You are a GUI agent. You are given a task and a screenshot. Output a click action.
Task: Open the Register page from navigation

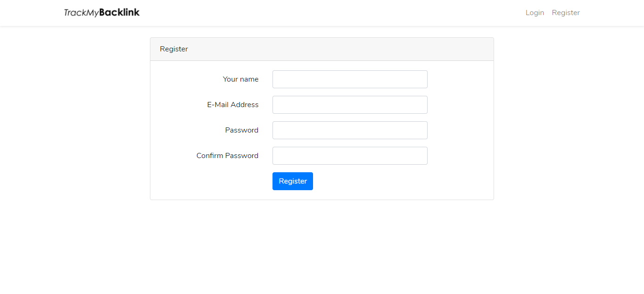[x=566, y=13]
